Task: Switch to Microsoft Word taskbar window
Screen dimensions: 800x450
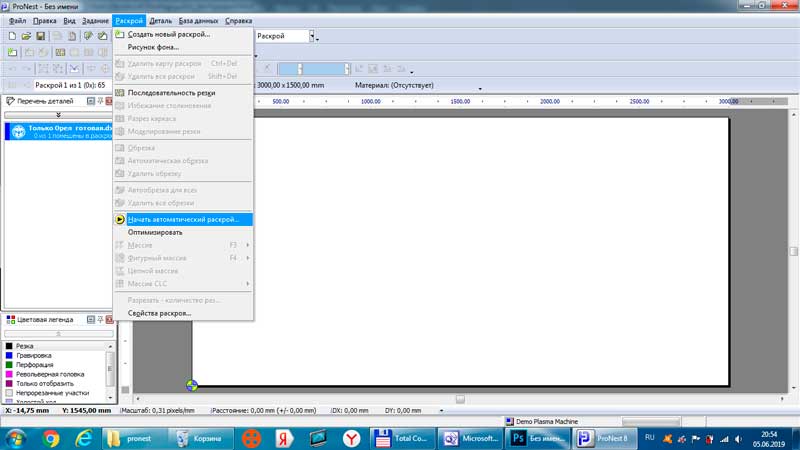Action: (x=470, y=438)
